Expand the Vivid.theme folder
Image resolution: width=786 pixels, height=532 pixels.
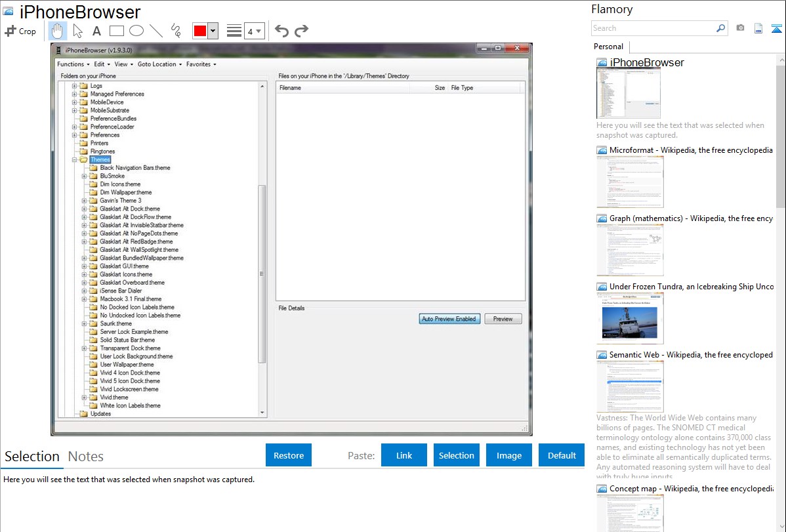click(84, 398)
